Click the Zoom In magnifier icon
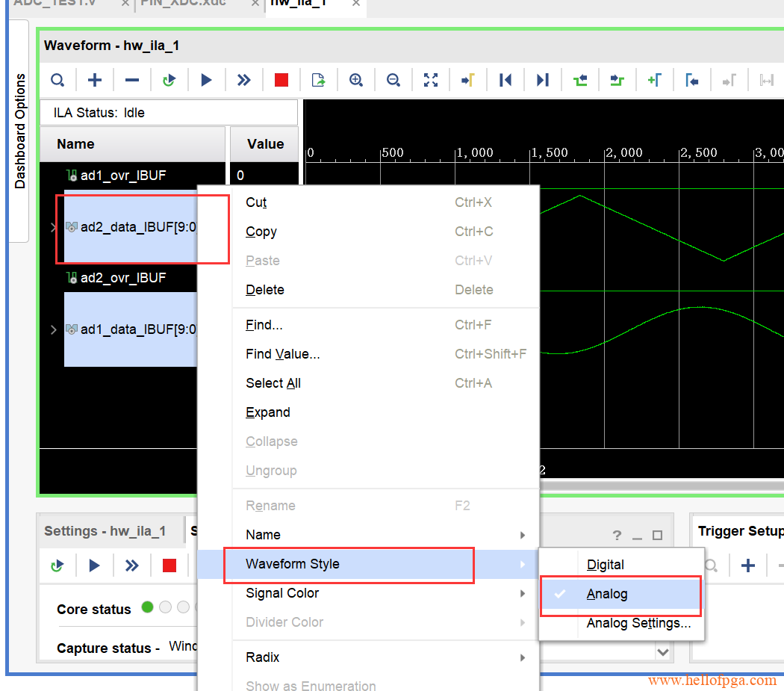 (x=356, y=81)
